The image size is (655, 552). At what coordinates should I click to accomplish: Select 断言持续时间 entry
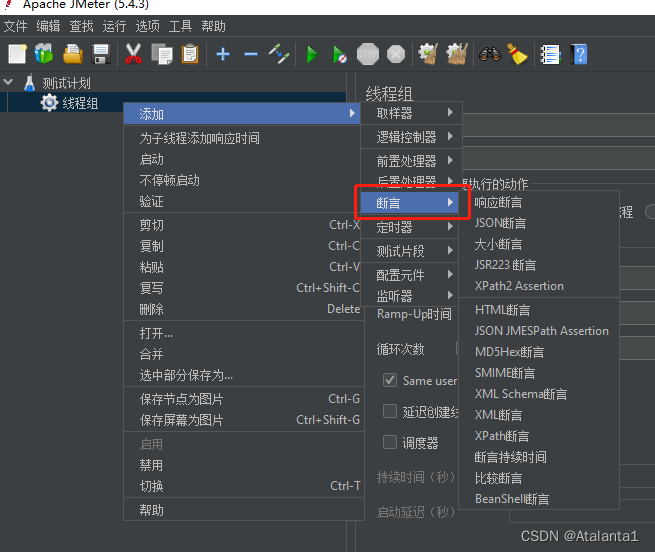[x=539, y=457]
